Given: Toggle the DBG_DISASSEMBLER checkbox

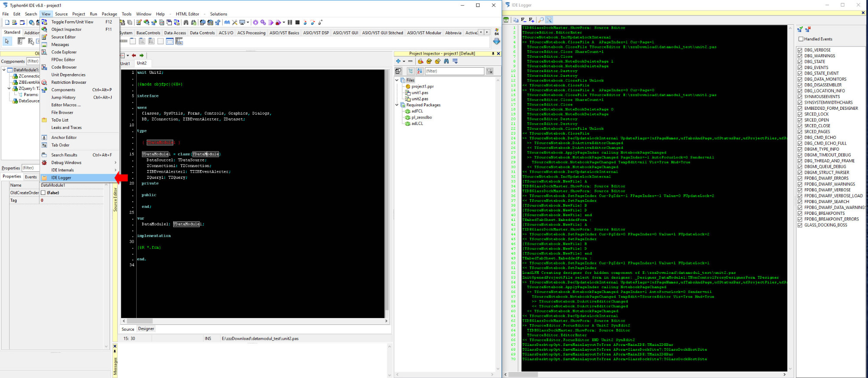Looking at the screenshot, I should tap(800, 85).
